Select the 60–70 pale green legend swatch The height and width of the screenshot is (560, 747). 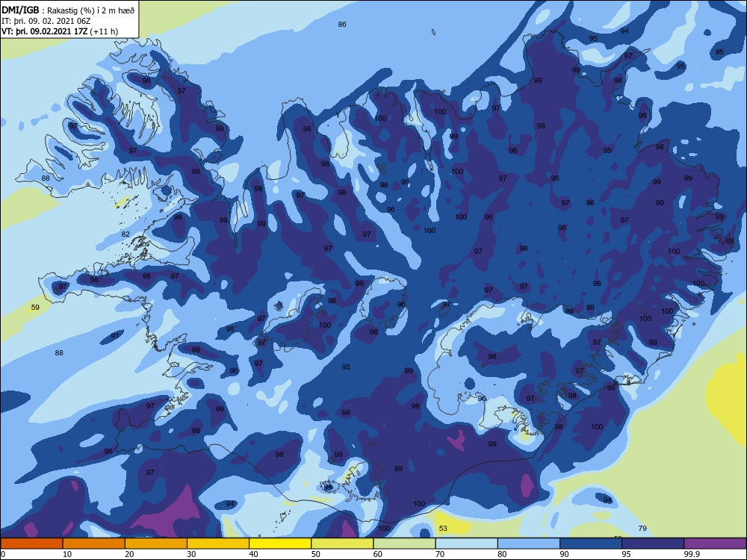[x=404, y=544]
